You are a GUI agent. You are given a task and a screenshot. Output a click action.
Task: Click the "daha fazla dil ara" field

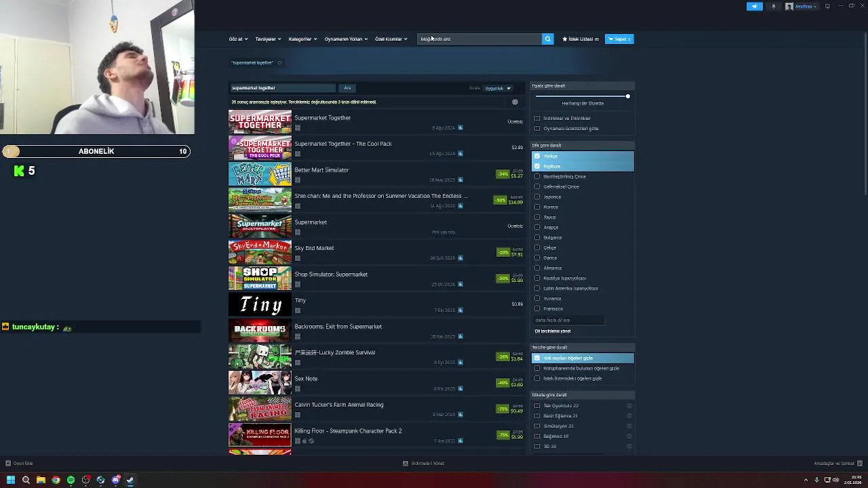click(568, 321)
